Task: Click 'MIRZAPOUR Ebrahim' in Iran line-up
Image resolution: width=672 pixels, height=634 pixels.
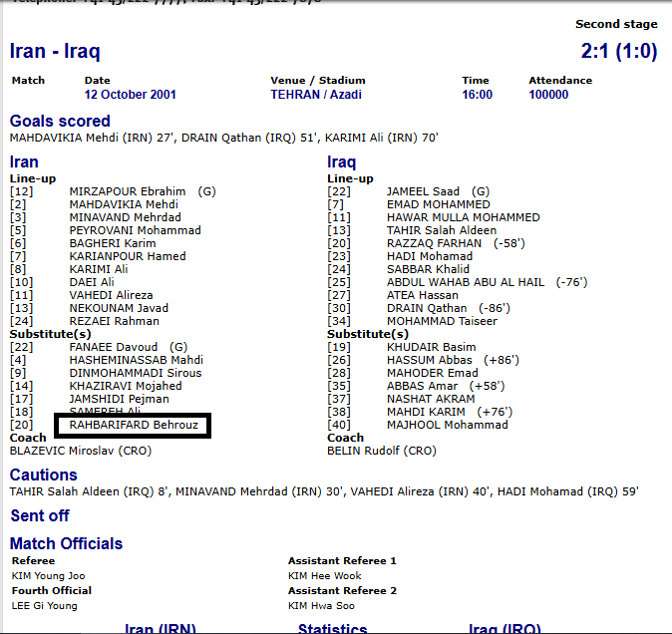Action: pos(128,191)
